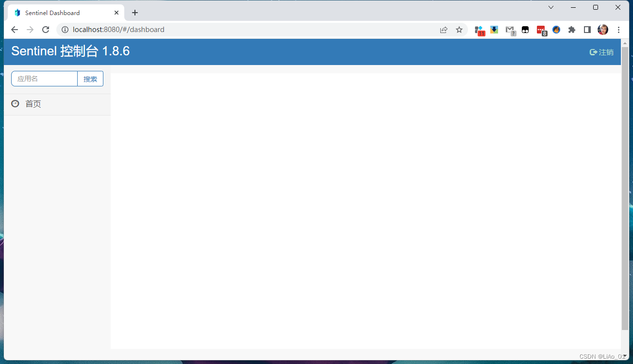Open the 首页 home menu item

(x=57, y=104)
